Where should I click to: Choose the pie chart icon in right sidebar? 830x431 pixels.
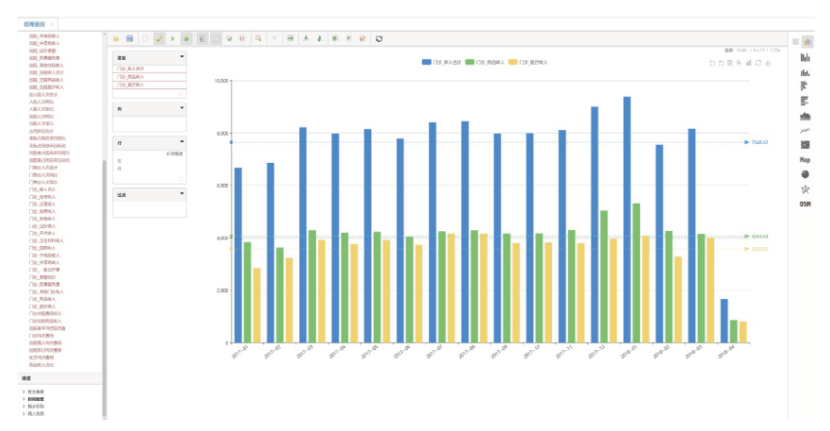coord(805,174)
